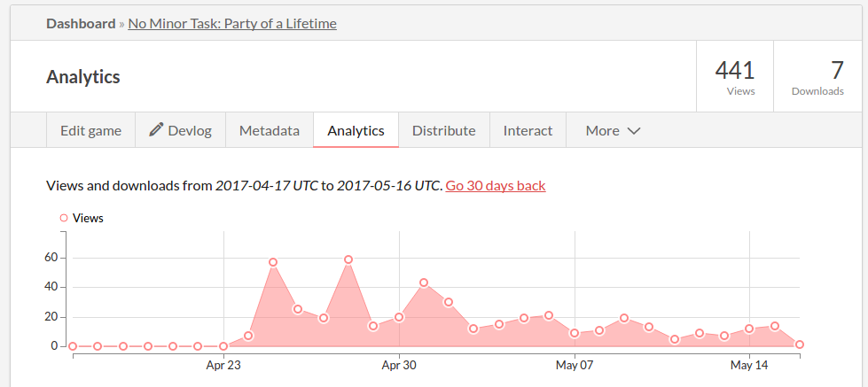This screenshot has width=868, height=387.
Task: Click the last data point on the chart
Action: pos(800,344)
